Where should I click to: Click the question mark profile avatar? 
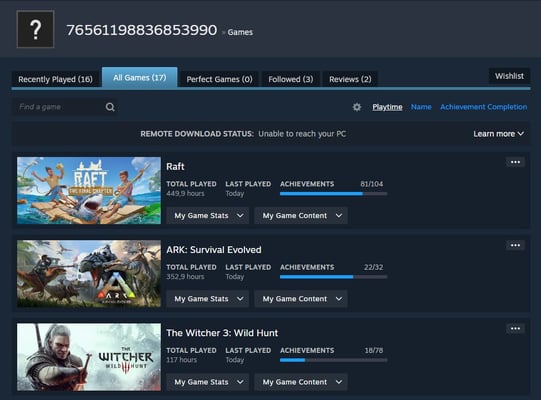tap(36, 29)
